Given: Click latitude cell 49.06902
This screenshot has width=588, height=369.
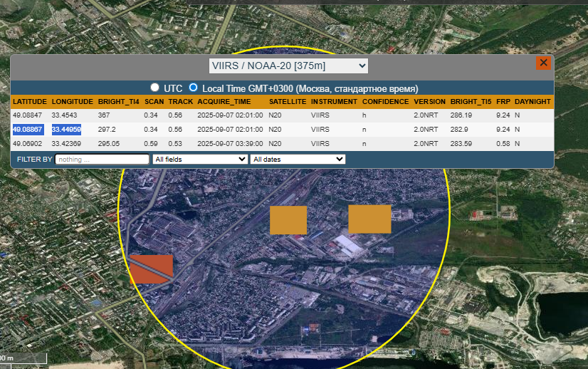Looking at the screenshot, I should 27,144.
